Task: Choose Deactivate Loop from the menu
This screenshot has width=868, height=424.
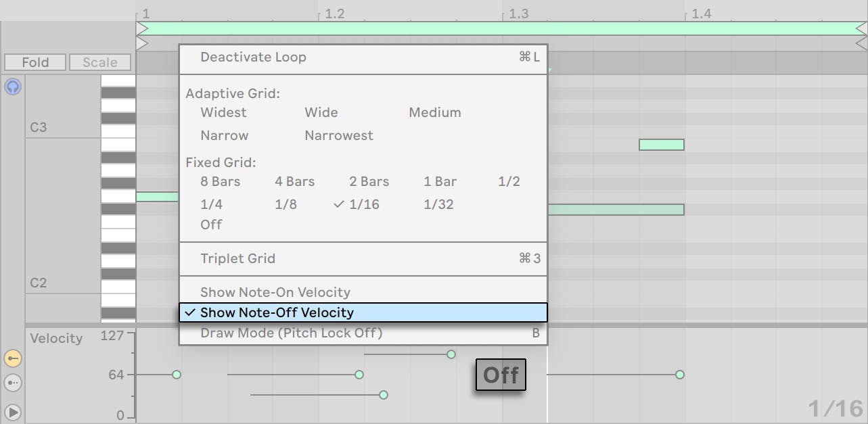Action: coord(253,57)
